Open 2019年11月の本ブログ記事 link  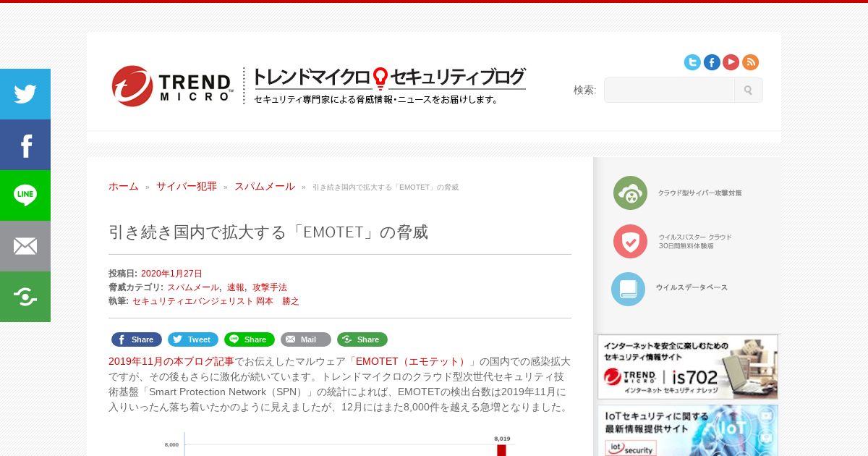point(171,361)
